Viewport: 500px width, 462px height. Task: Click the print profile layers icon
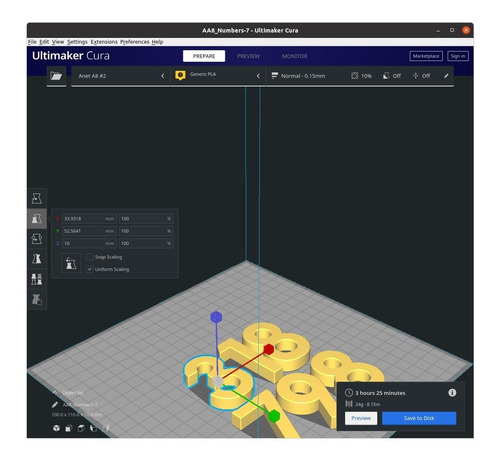[274, 76]
